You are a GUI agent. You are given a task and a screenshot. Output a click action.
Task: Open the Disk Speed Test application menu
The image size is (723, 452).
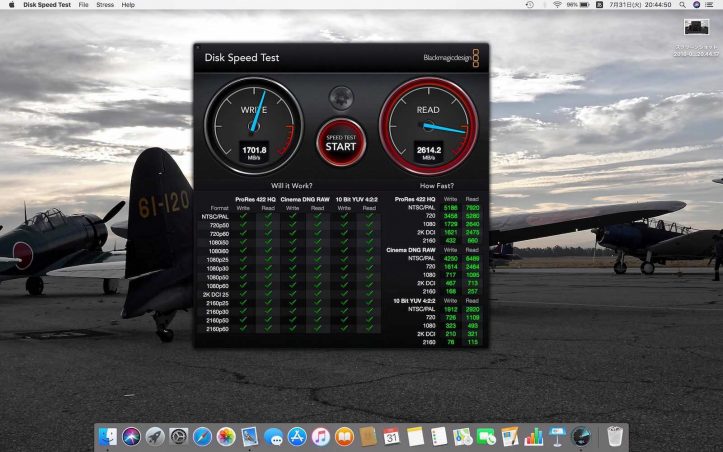pos(47,5)
